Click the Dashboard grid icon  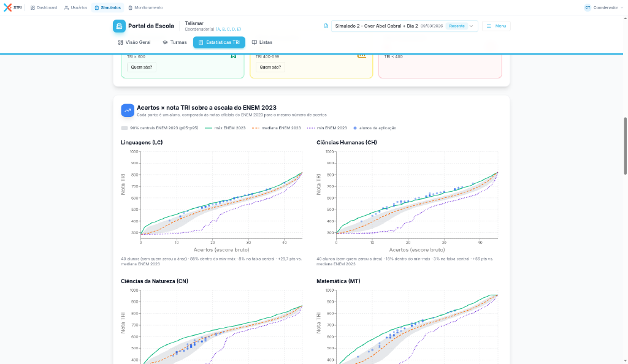(33, 7)
